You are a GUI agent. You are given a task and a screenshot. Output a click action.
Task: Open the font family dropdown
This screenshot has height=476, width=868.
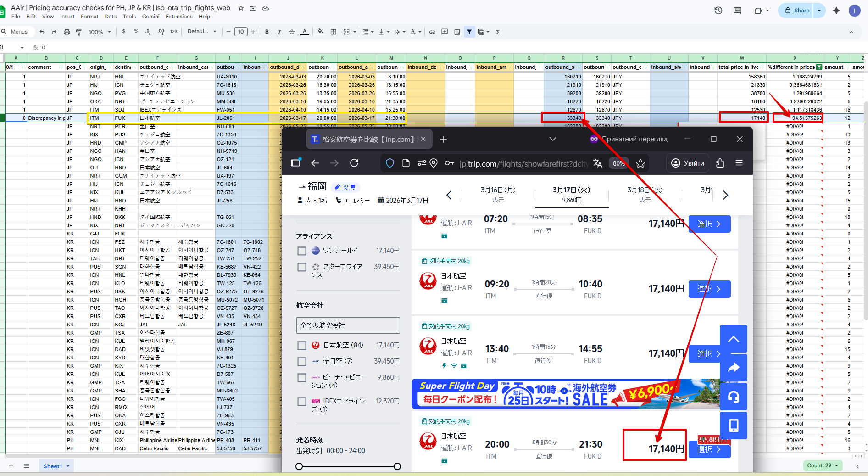click(x=202, y=32)
